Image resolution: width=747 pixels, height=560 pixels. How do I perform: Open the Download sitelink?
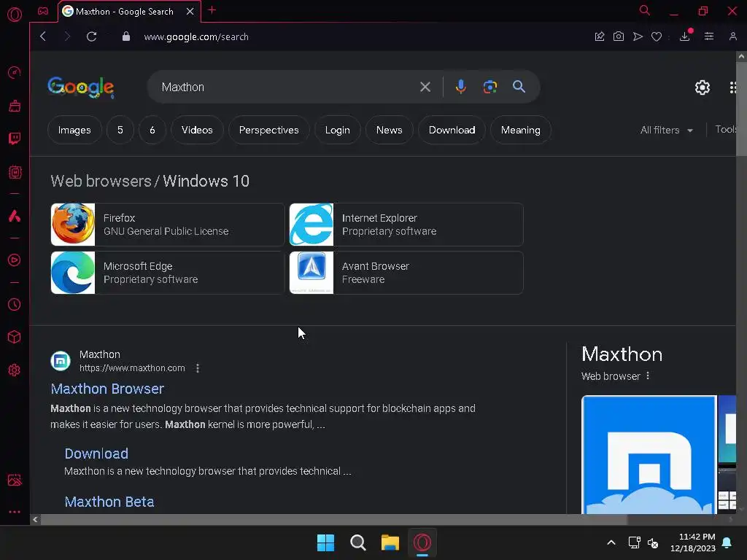96,454
